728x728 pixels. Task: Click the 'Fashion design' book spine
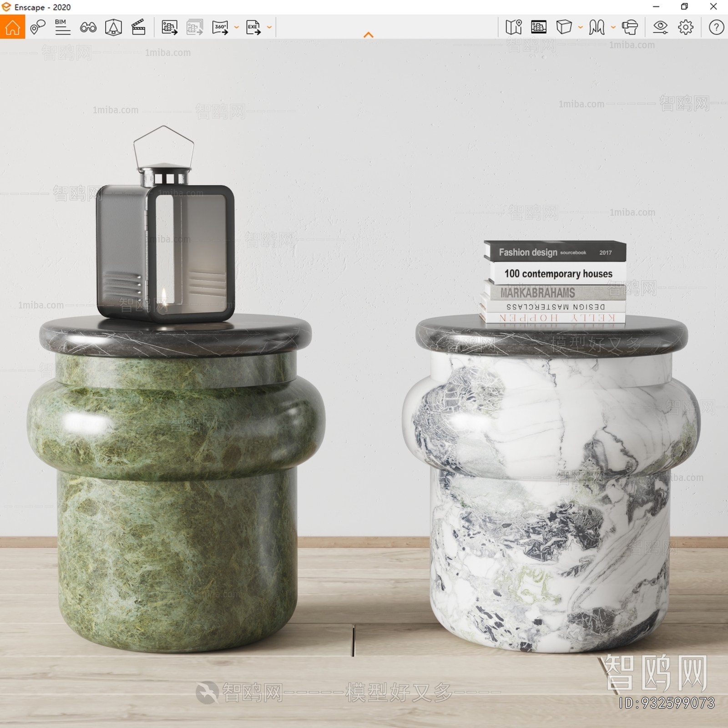pyautogui.click(x=555, y=252)
